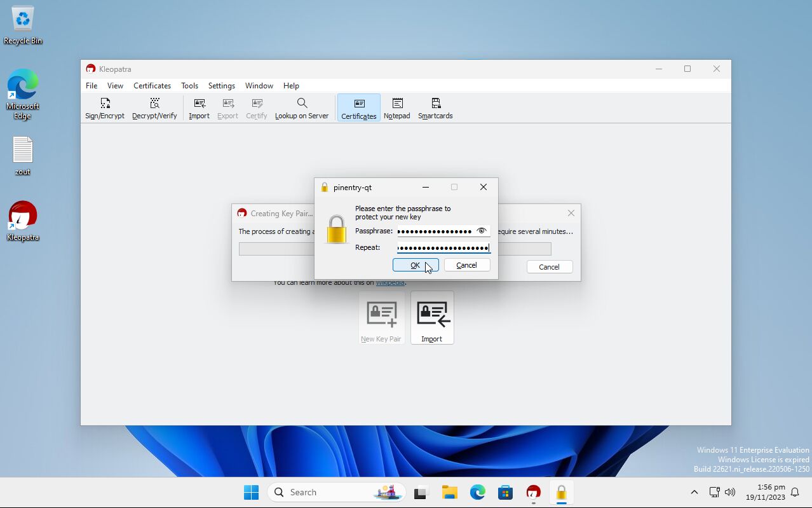Open the Decrypt/Verify tool

pos(154,108)
